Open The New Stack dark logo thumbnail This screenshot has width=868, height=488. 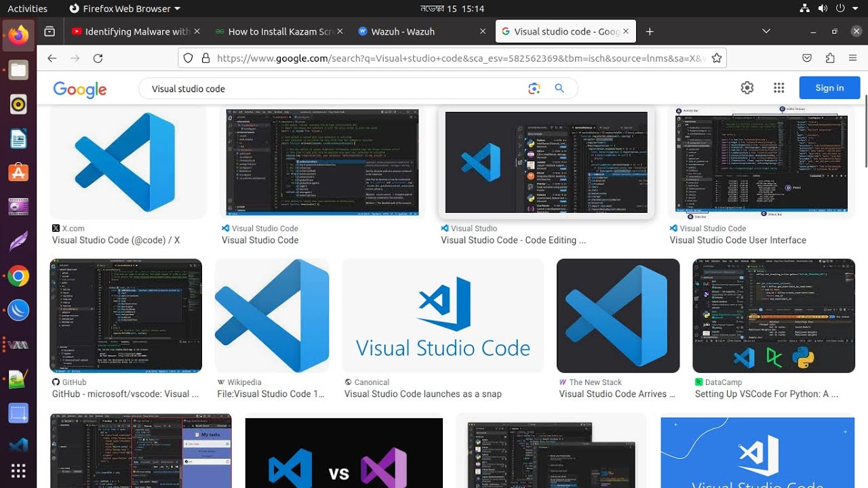(618, 316)
